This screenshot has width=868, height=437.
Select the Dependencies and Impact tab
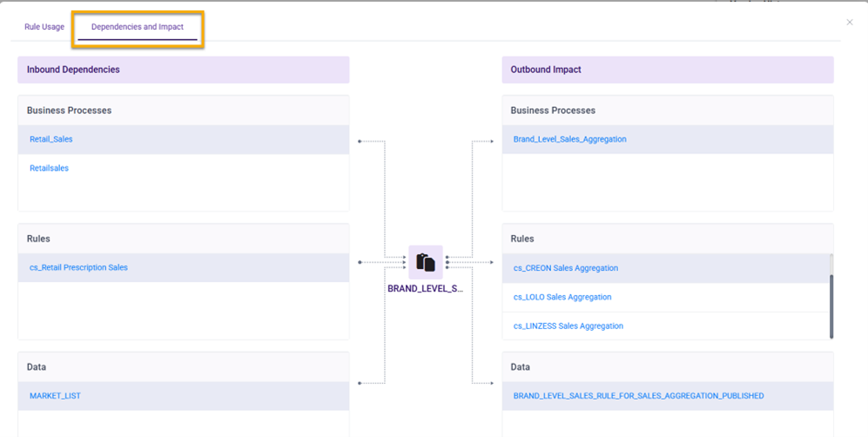(138, 27)
